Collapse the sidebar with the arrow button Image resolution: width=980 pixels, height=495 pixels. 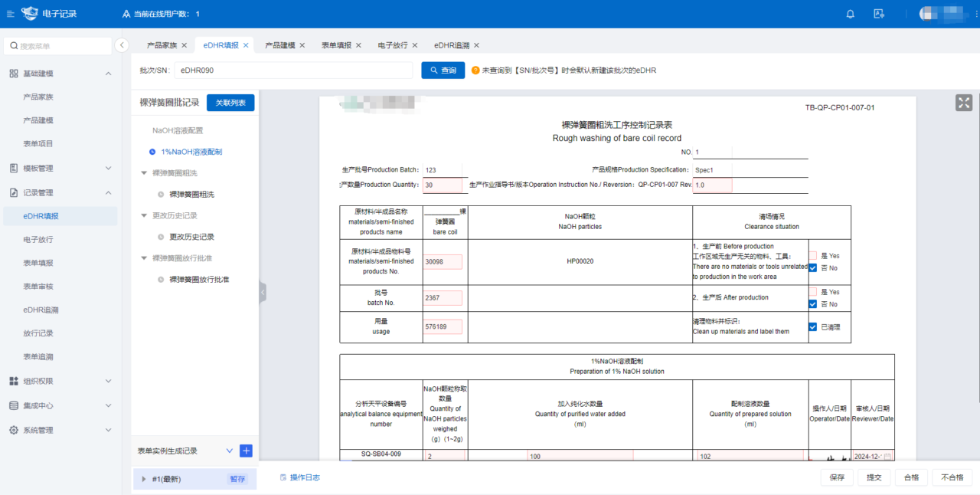[122, 46]
